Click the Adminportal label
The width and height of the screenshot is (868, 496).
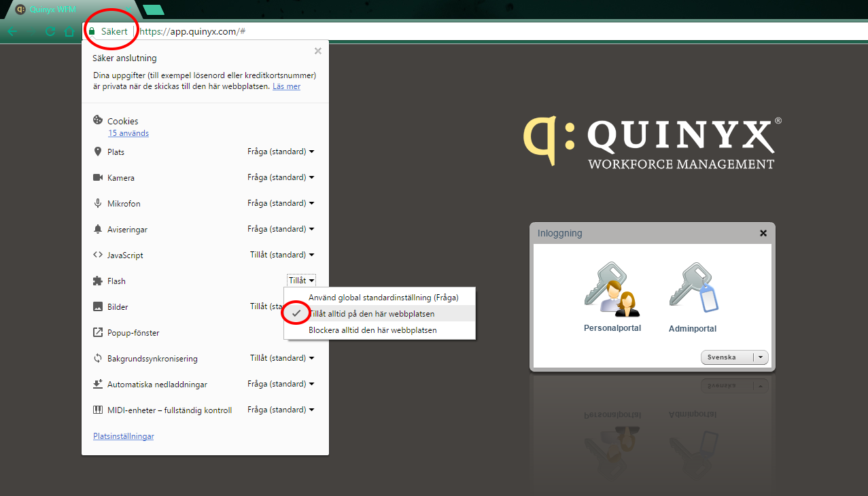tap(693, 328)
